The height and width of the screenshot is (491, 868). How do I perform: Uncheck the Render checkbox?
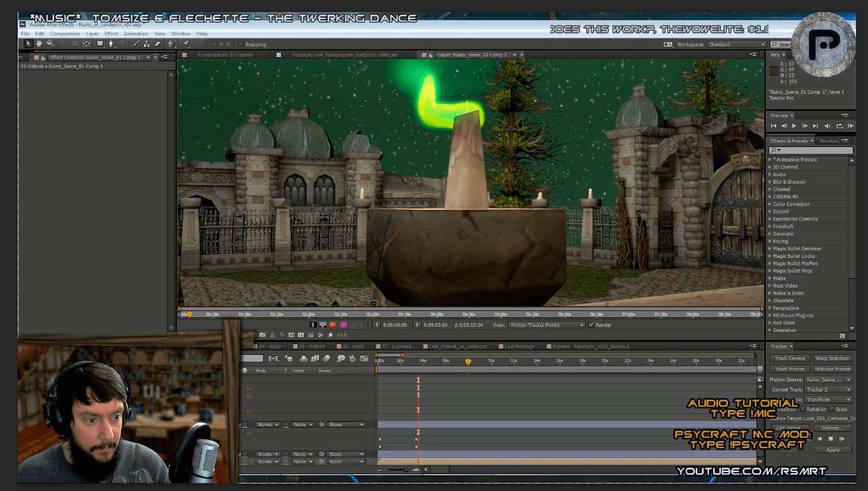coord(592,325)
